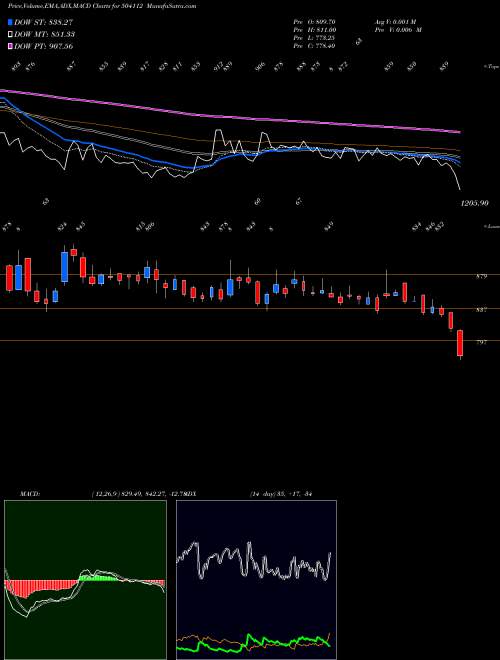Click the 'DOW PT: 907.56' legend text
Image resolution: width=500 pixels, height=660 pixels.
tap(44, 46)
